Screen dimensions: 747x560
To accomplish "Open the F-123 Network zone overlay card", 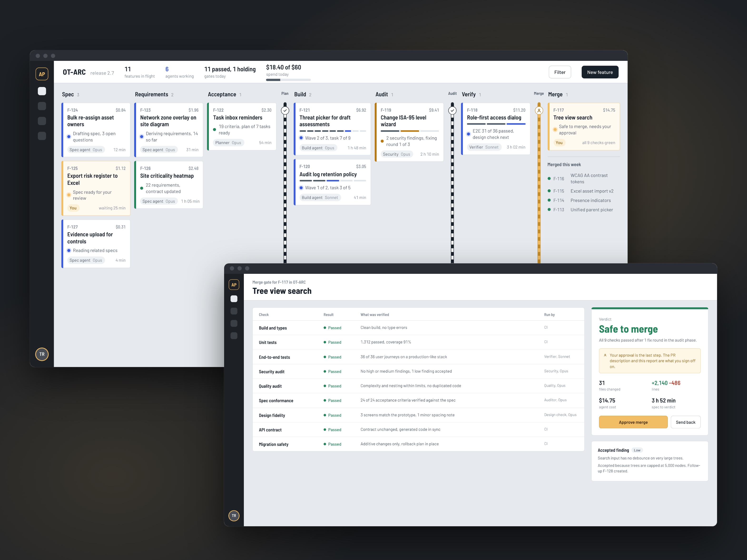I will point(169,130).
